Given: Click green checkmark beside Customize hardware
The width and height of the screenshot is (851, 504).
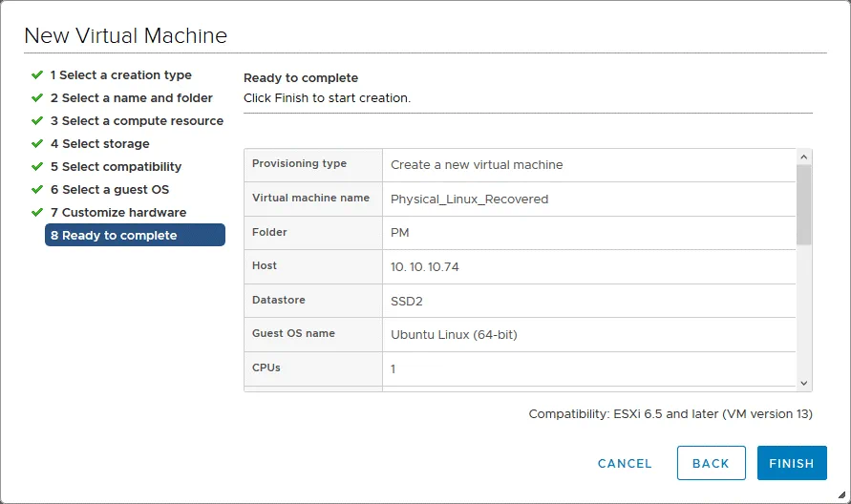Looking at the screenshot, I should coord(37,212).
